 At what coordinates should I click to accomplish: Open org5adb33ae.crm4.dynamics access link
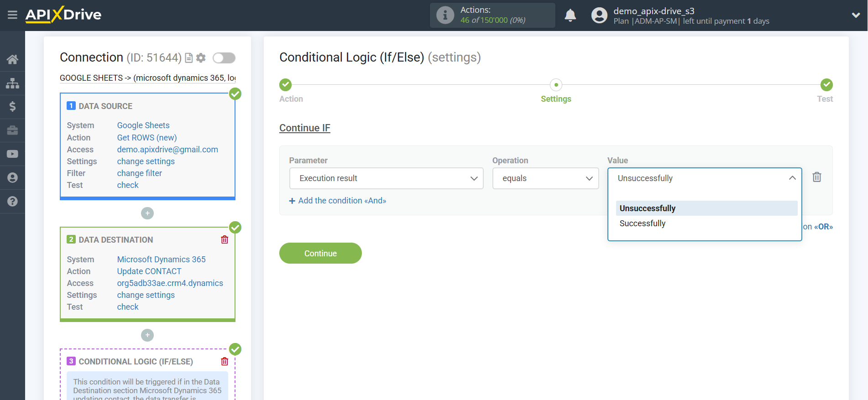click(x=170, y=283)
